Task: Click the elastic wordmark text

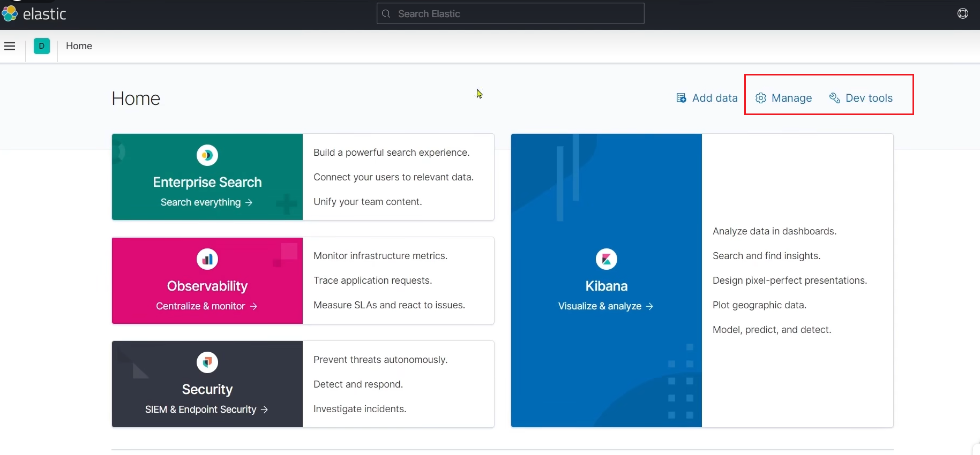Action: (44, 14)
